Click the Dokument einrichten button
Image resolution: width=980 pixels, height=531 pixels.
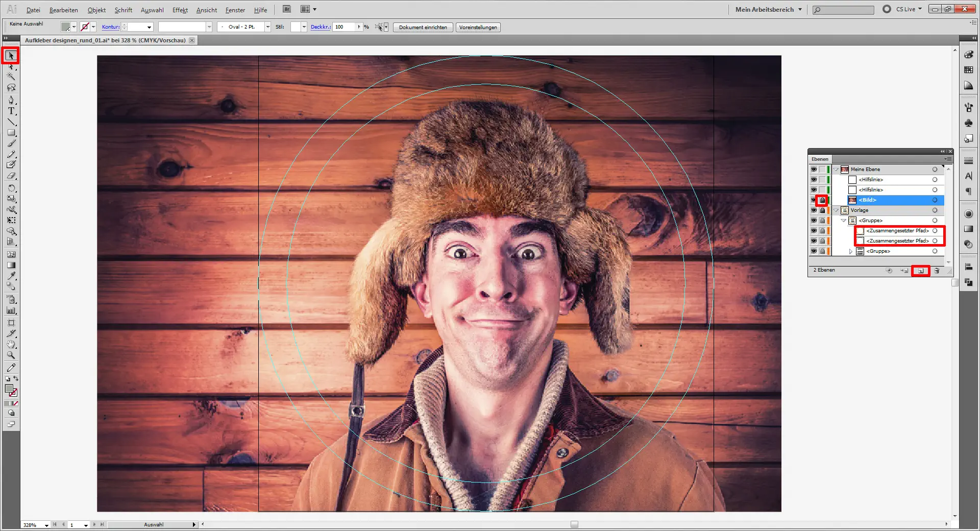click(x=423, y=28)
